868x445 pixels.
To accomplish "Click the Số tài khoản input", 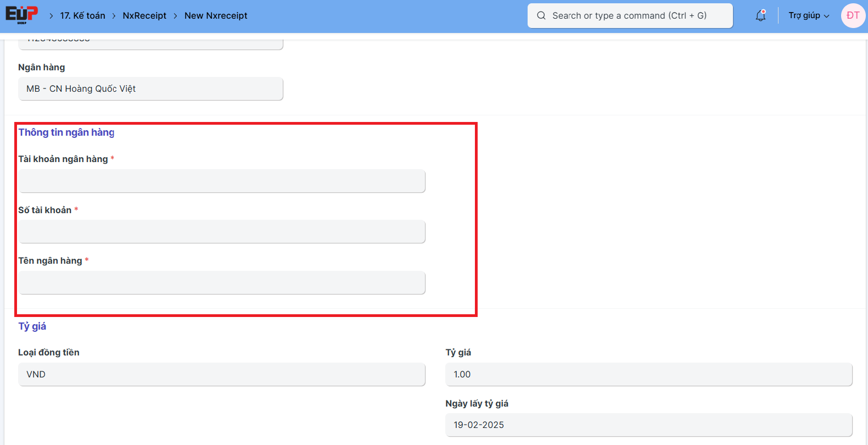I will click(222, 232).
